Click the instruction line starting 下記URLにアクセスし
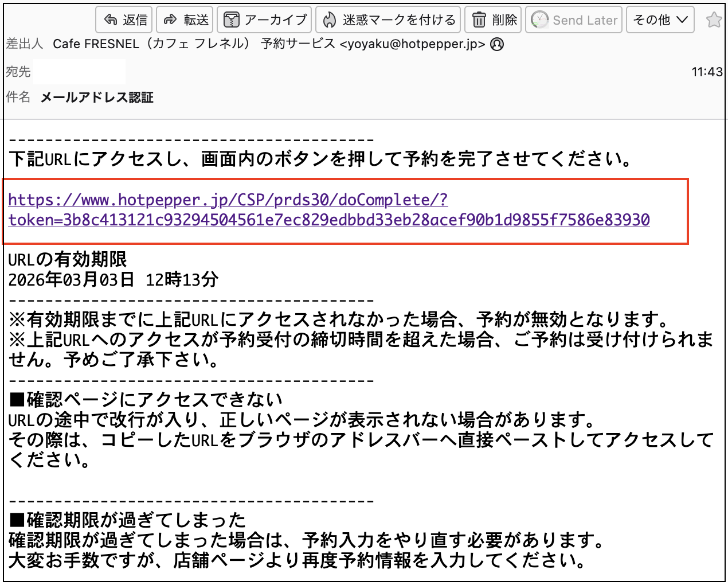This screenshot has height=585, width=728. (x=320, y=159)
